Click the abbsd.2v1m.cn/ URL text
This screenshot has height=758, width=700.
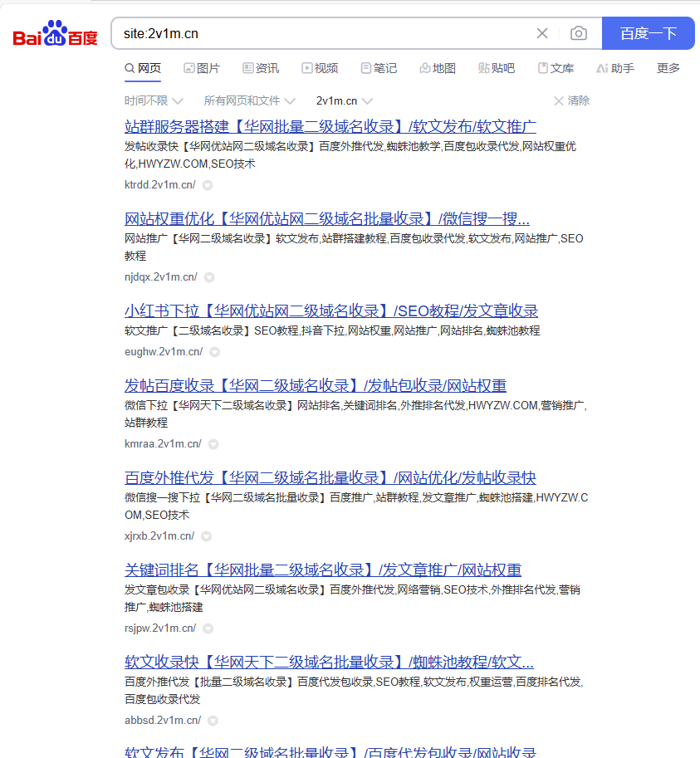pos(163,720)
